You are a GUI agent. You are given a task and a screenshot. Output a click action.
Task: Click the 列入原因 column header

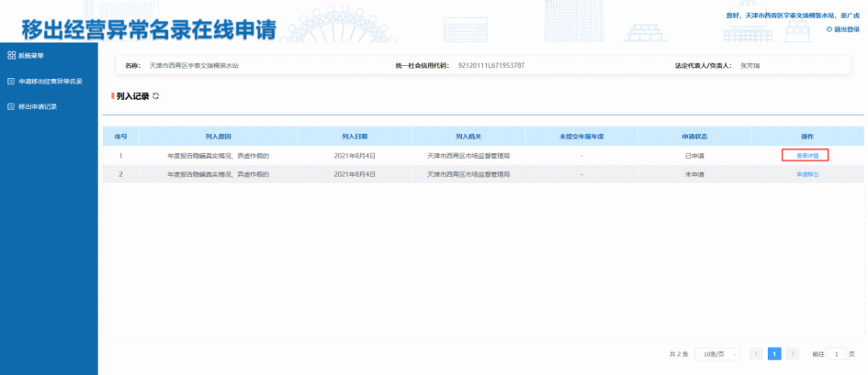point(218,135)
